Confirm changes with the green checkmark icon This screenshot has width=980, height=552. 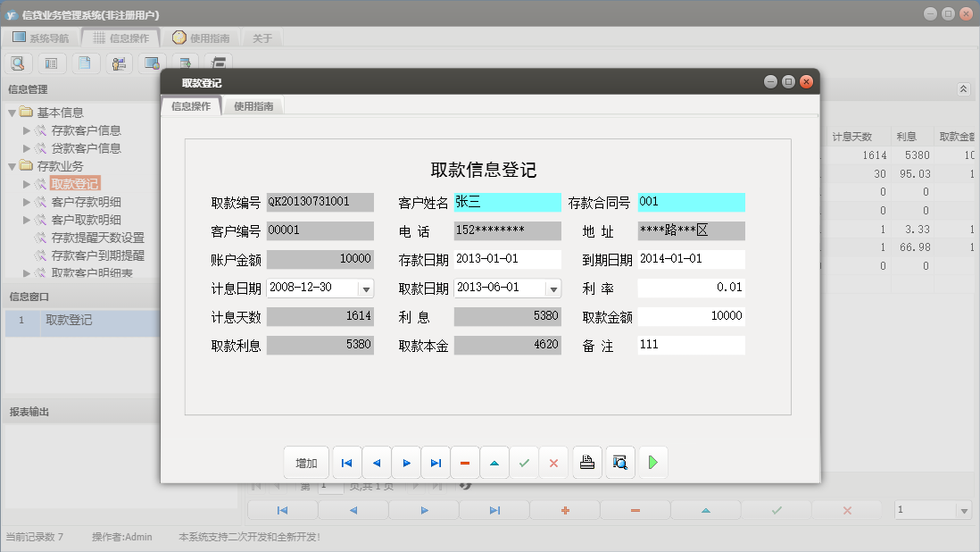[x=524, y=462]
